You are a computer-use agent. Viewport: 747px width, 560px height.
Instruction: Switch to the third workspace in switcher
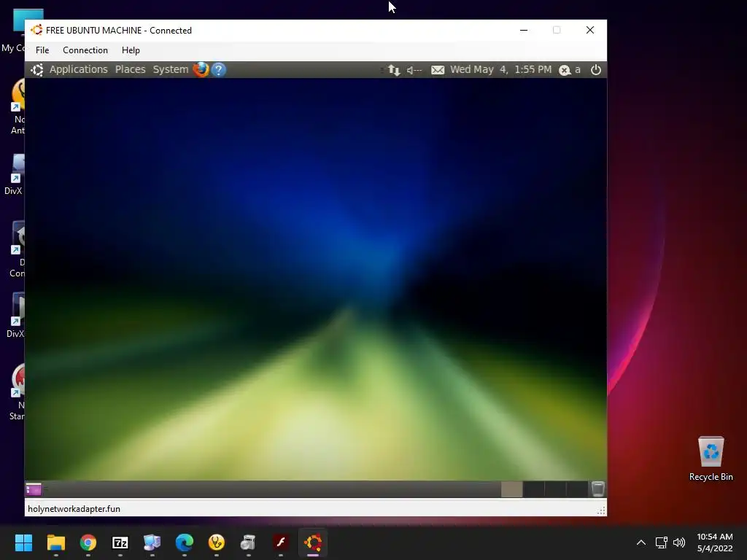(555, 489)
